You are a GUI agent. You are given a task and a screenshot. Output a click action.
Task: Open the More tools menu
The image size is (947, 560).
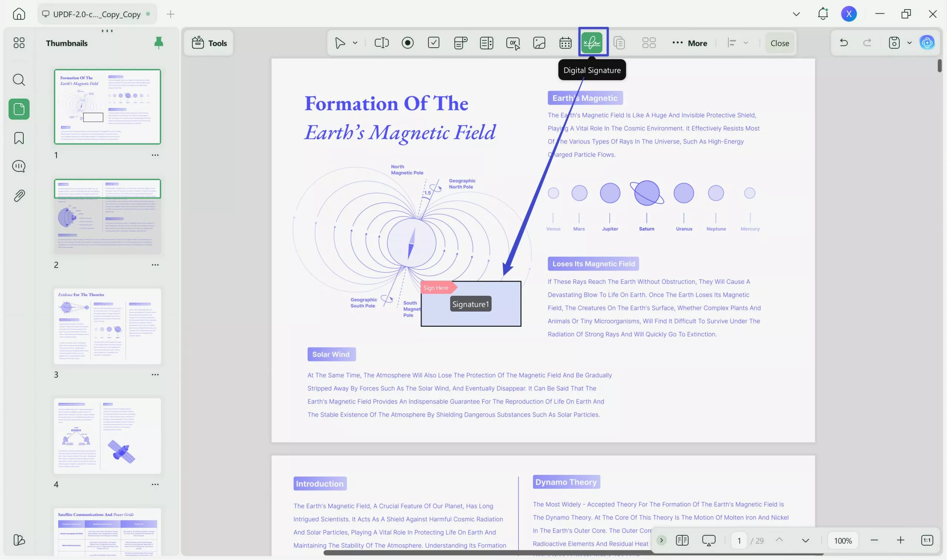pyautogui.click(x=690, y=43)
